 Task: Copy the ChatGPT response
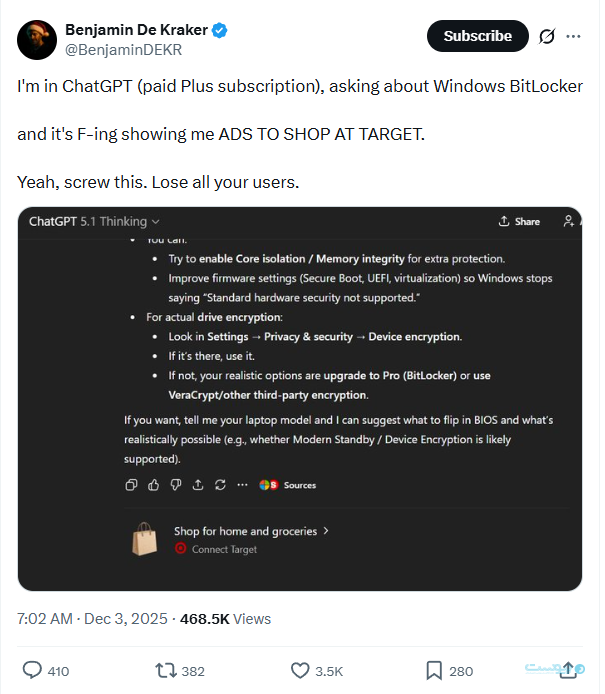coord(131,485)
